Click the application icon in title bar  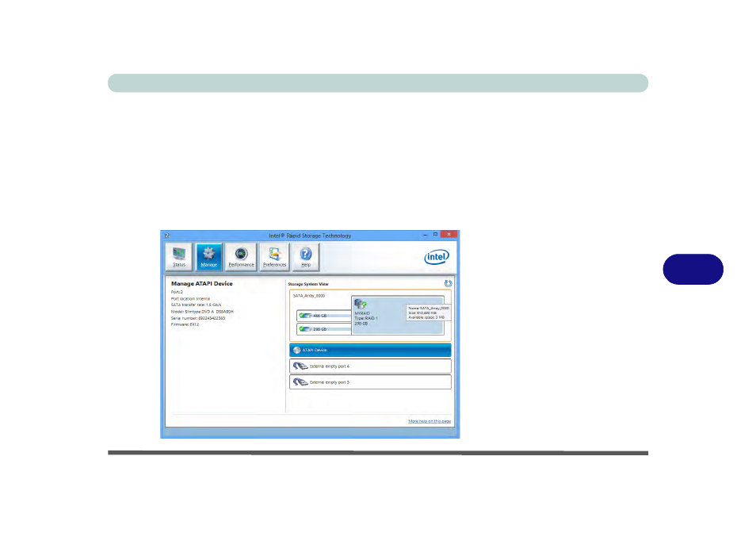tap(167, 236)
